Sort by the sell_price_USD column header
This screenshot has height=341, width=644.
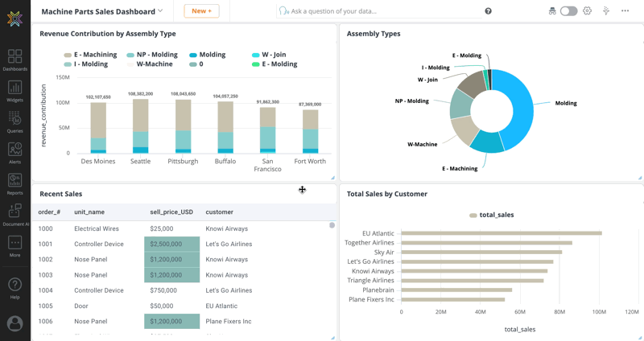(x=171, y=212)
